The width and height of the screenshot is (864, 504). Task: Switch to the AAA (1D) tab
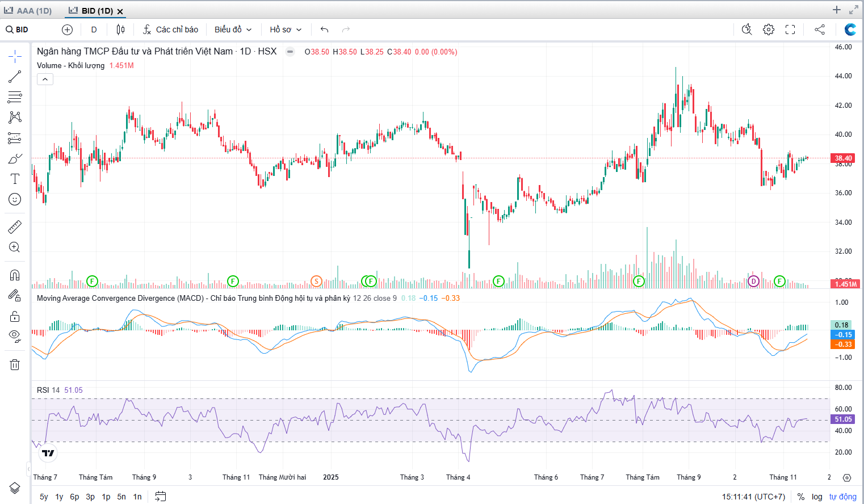(x=28, y=11)
